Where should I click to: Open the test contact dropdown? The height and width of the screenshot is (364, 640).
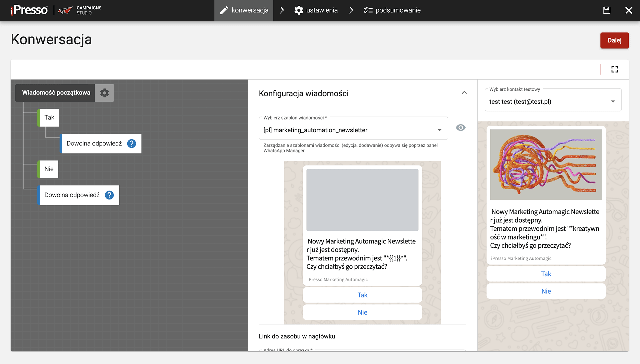553,102
